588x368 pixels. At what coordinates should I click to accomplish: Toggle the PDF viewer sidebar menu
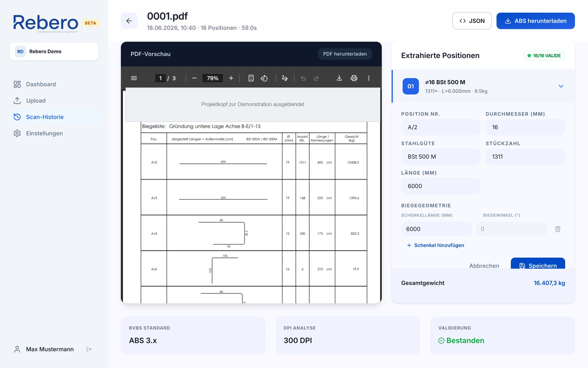[134, 78]
